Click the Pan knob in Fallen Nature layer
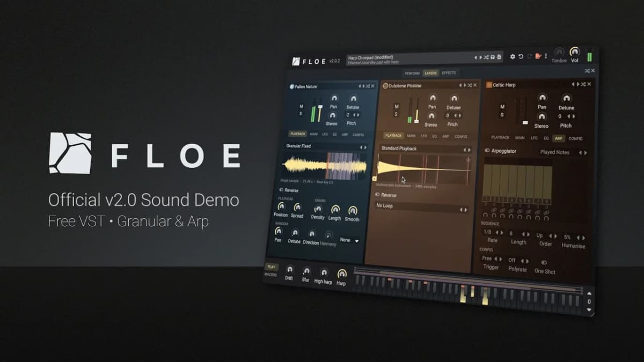This screenshot has height=362, width=644. (x=334, y=98)
